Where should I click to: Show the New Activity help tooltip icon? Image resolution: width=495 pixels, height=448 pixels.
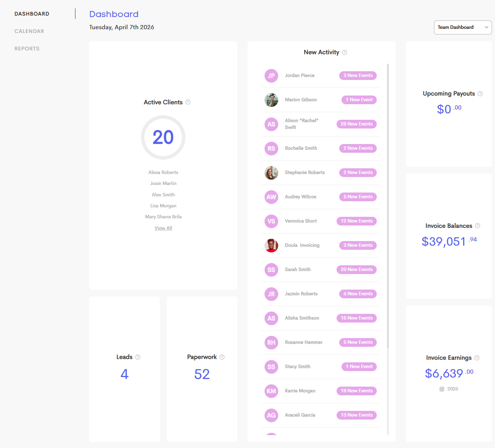tap(345, 52)
